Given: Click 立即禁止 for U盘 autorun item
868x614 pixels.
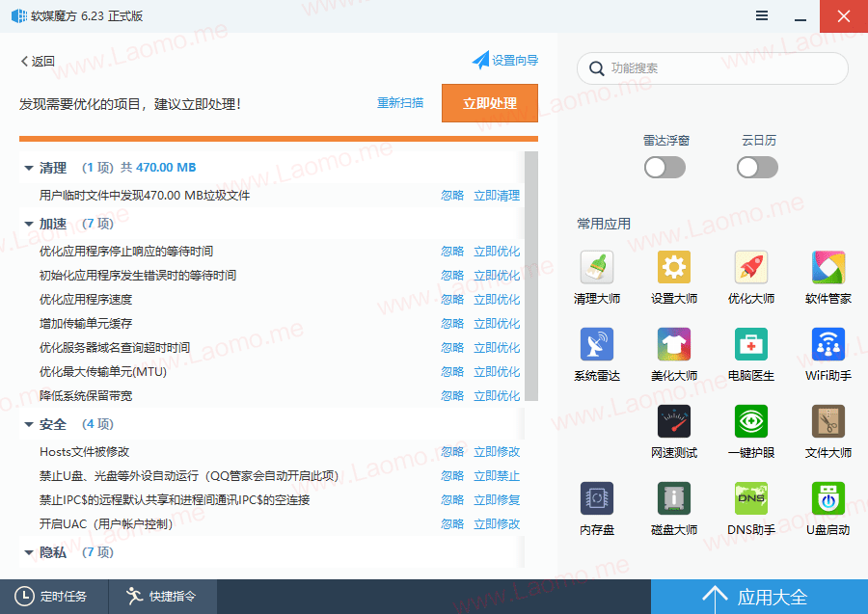Looking at the screenshot, I should point(497,476).
